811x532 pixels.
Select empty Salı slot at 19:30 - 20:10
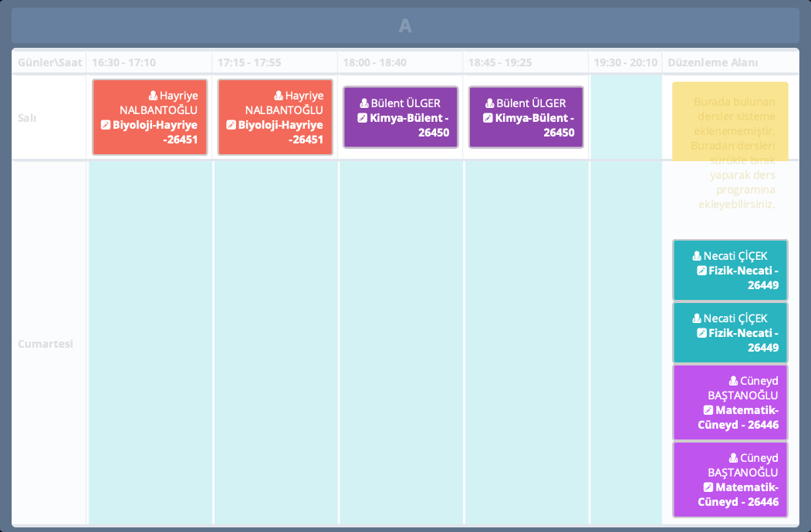626,117
